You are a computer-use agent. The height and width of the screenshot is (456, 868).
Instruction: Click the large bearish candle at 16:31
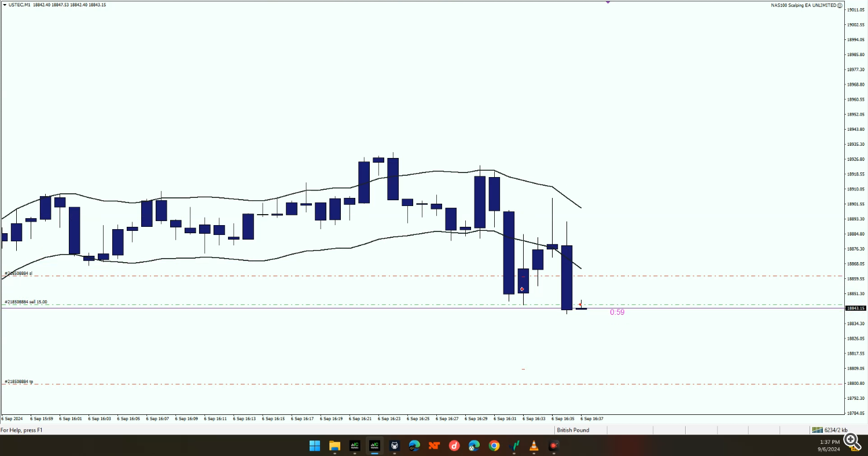coord(509,253)
